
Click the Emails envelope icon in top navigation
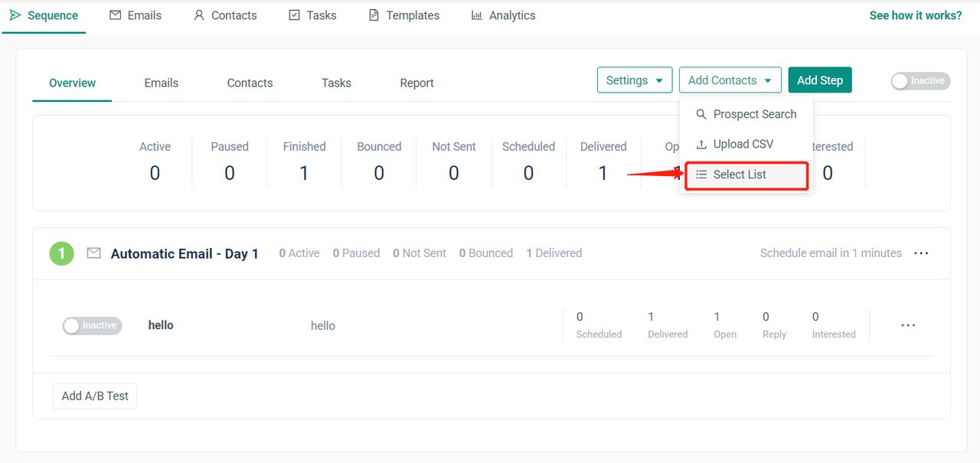click(116, 15)
